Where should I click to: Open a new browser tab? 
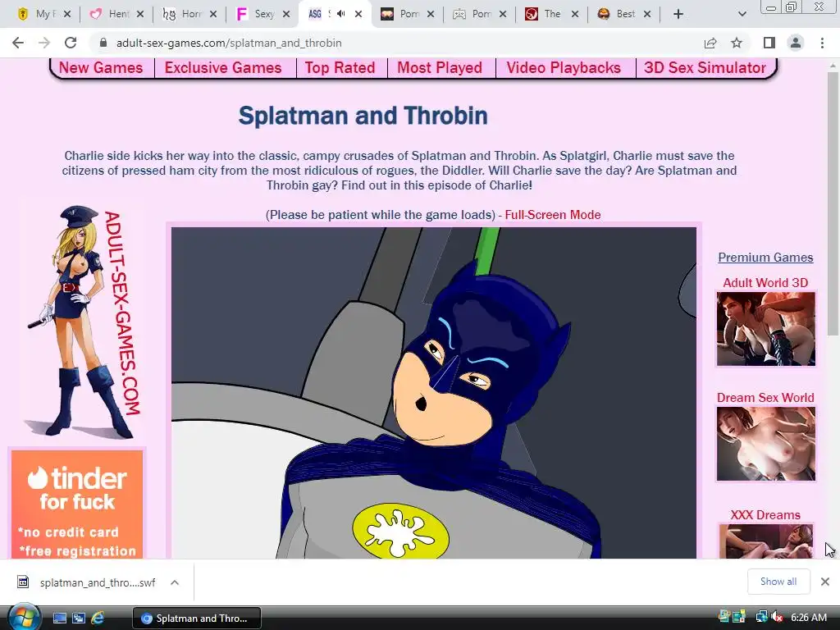678,14
